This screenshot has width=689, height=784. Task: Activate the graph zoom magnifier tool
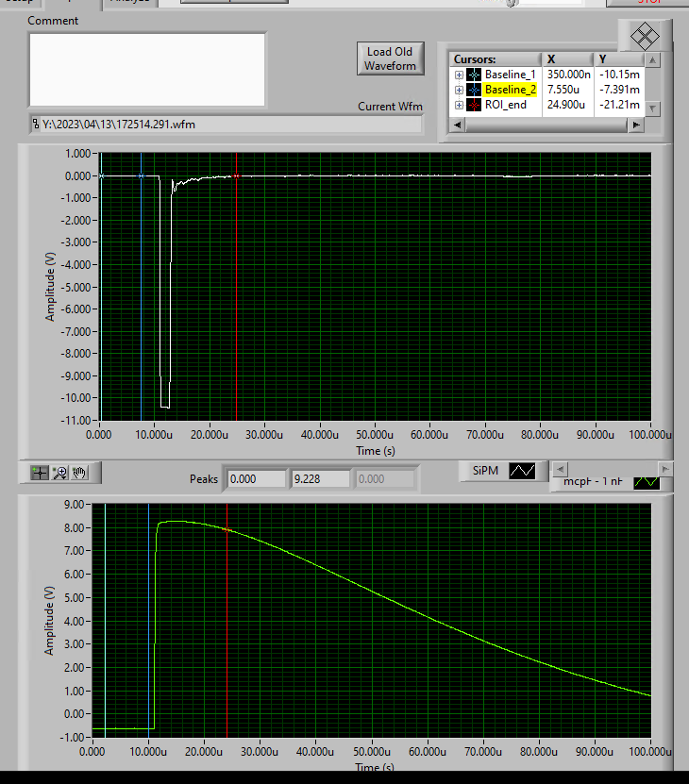coord(60,474)
